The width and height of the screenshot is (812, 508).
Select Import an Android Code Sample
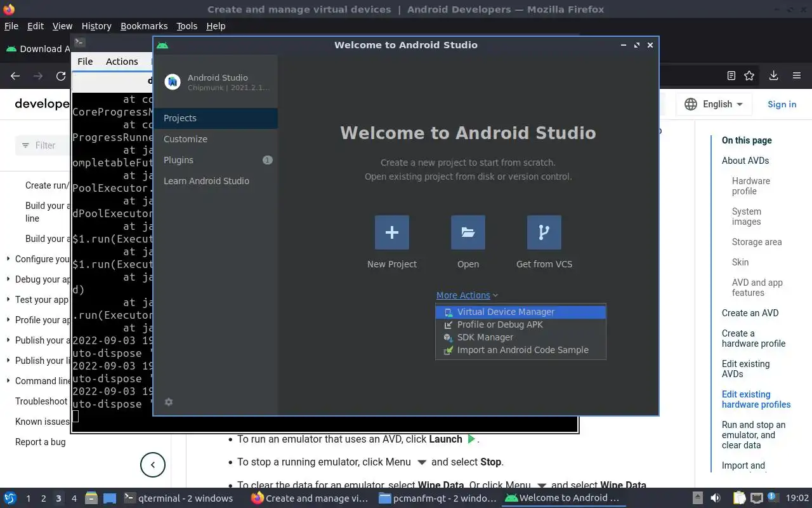[521, 350]
